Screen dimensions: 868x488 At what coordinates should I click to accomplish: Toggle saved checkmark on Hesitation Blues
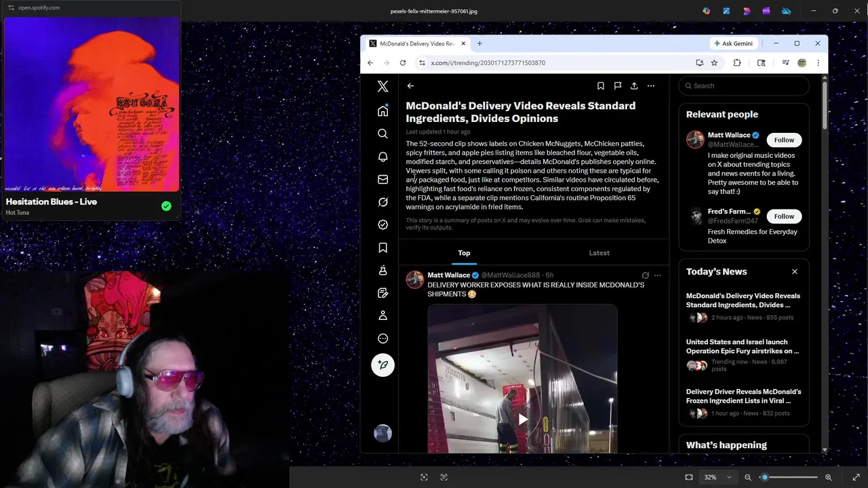pos(166,206)
